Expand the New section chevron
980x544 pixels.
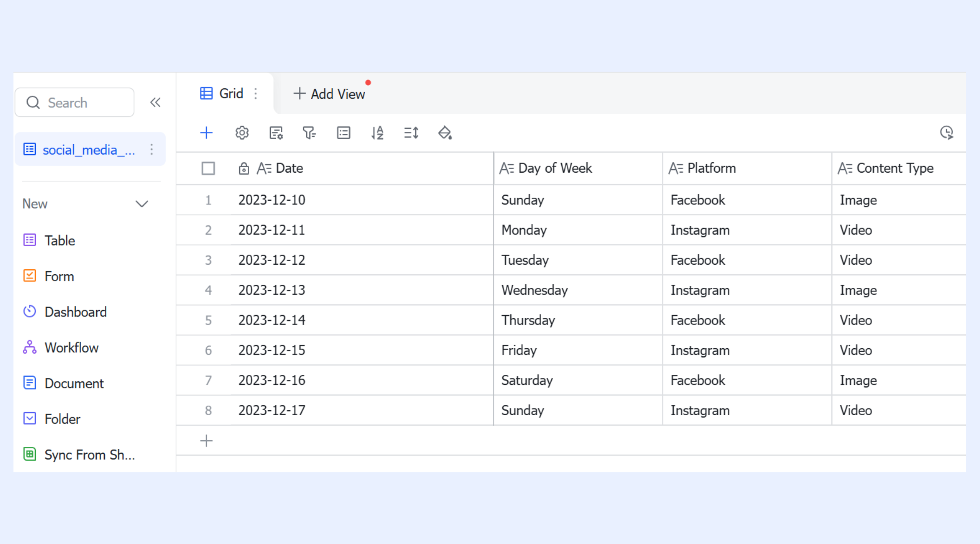(142, 204)
